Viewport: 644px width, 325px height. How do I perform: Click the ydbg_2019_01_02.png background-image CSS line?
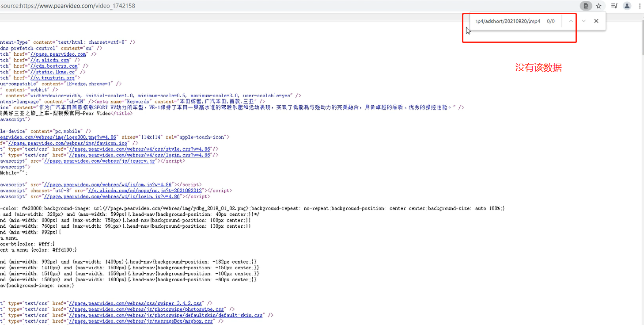pyautogui.click(x=252, y=208)
